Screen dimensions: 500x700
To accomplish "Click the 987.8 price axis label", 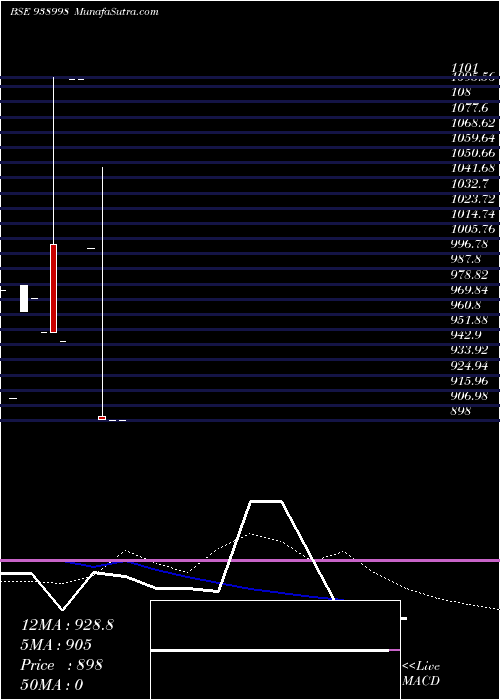I will (466, 260).
